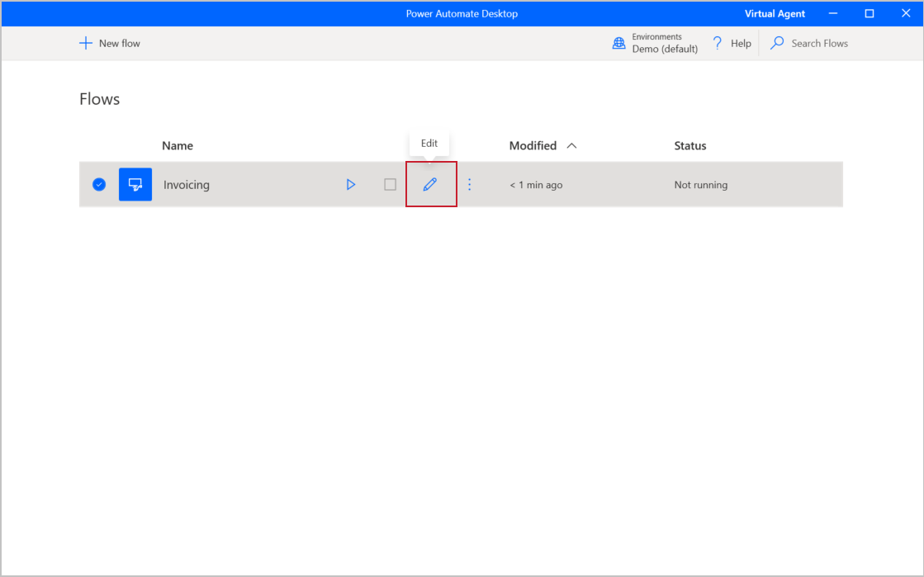Toggle selection of the Invoicing flow
Screen dimensions: 924x577
click(x=99, y=184)
